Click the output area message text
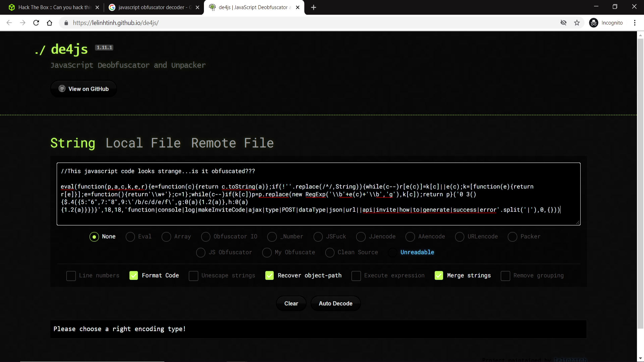 tap(120, 329)
